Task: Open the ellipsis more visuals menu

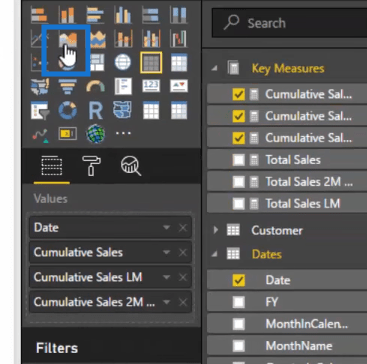Action: coord(123,133)
